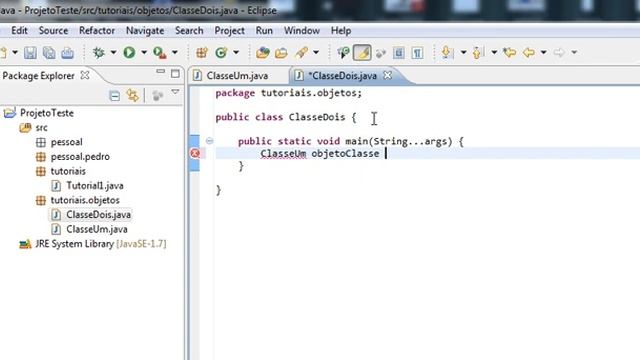Click the Print toolbar icon
Viewport: 640px width, 360px height.
coord(67,53)
